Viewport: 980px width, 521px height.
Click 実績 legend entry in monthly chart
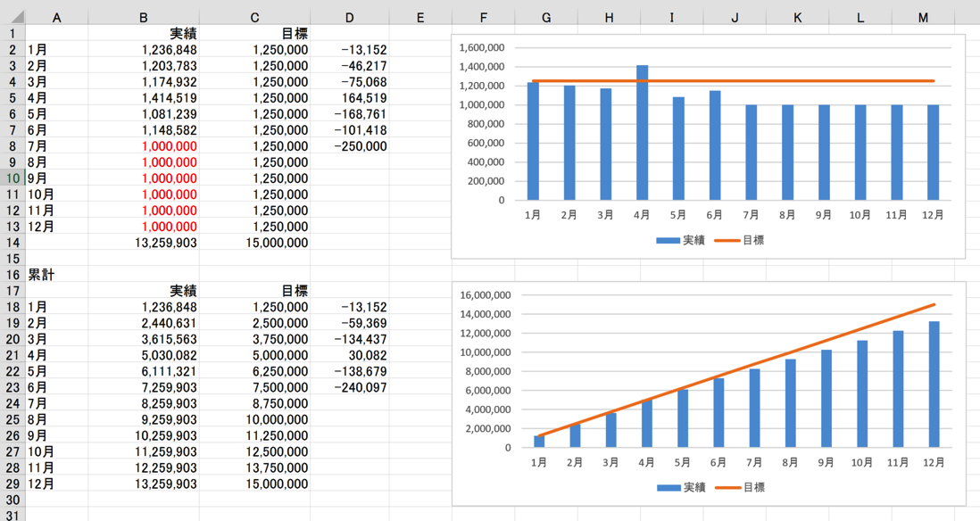(681, 240)
